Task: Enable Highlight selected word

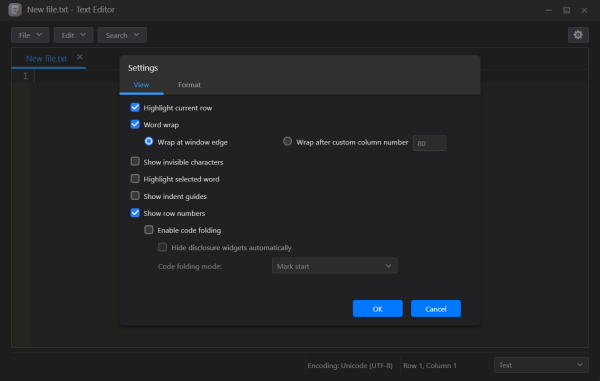Action: [135, 179]
